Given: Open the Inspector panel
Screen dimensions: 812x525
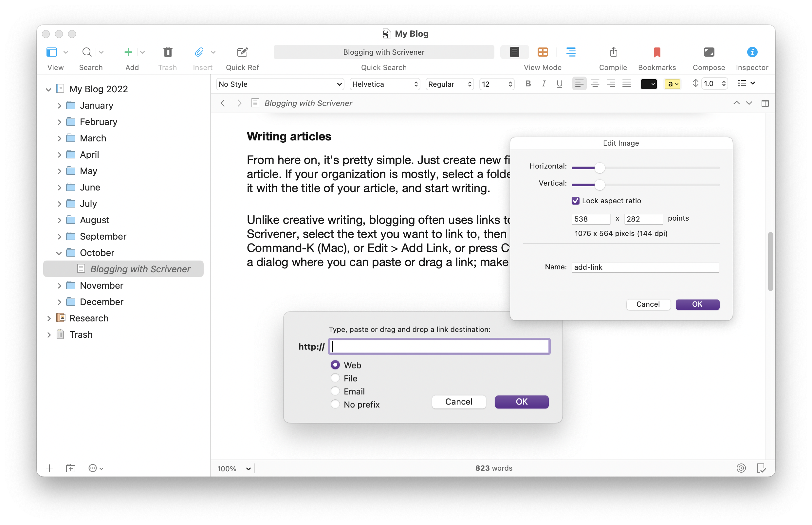Looking at the screenshot, I should tap(752, 52).
